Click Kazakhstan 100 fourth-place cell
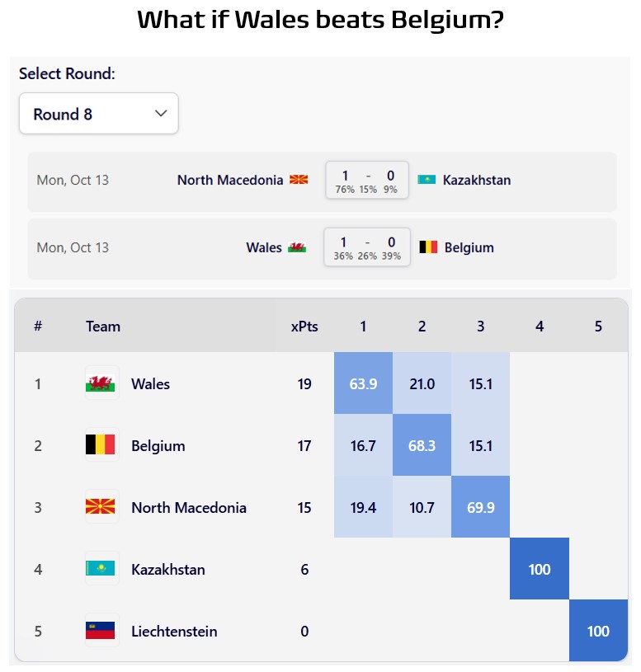This screenshot has width=641, height=672. [540, 570]
